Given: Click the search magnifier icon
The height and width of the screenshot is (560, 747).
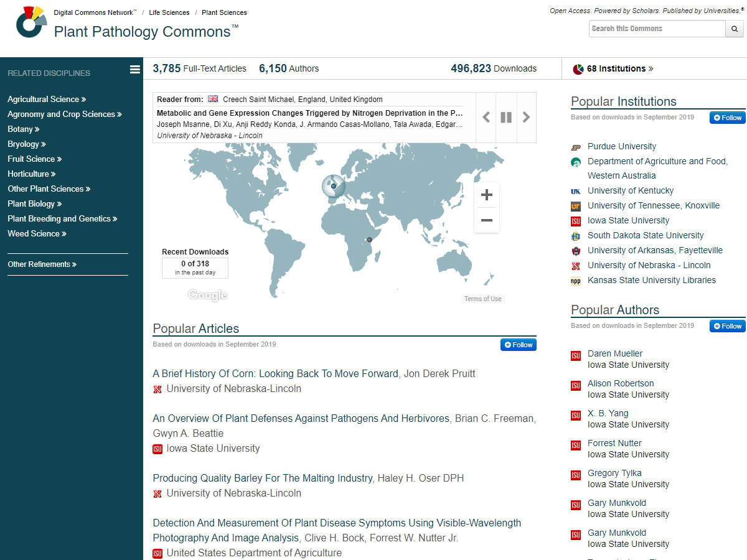Looking at the screenshot, I should 735,29.
